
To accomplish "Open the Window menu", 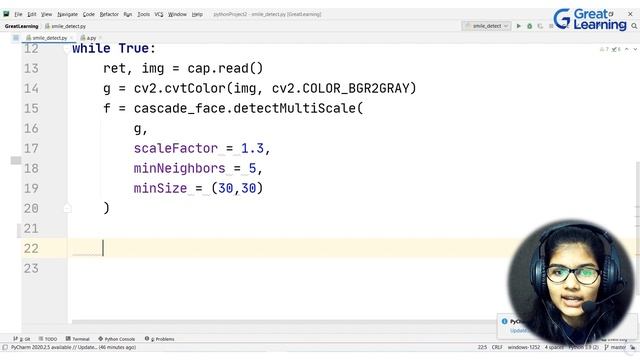I will [177, 14].
